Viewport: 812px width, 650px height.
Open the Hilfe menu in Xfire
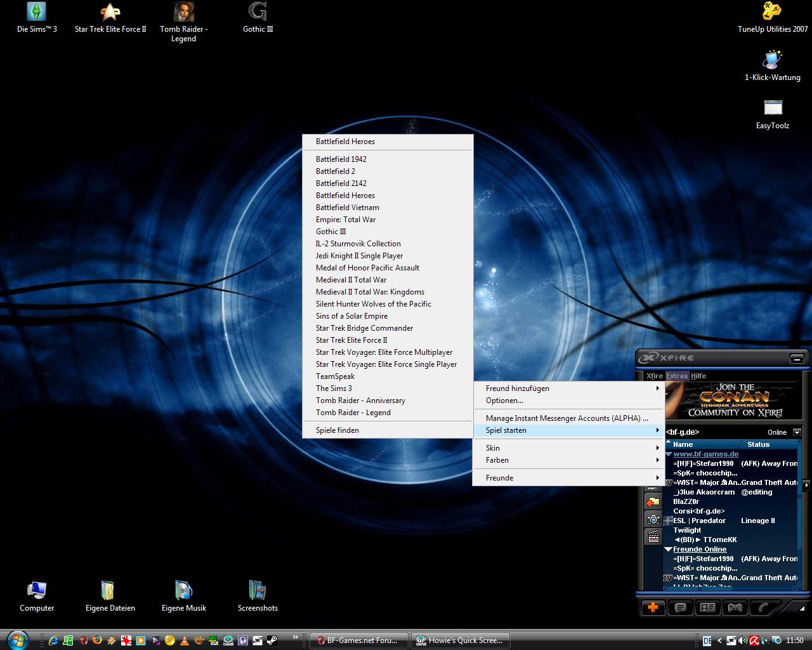(x=698, y=376)
